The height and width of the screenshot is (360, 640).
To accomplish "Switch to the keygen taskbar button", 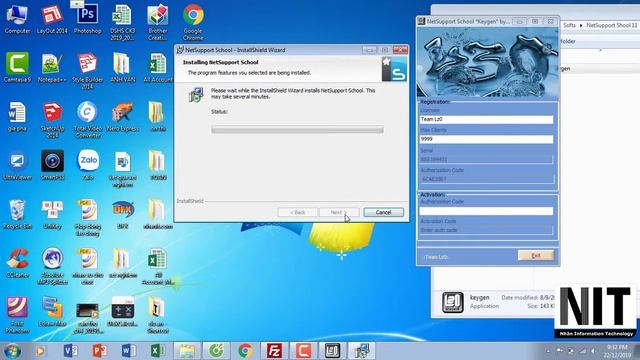I will (332, 351).
